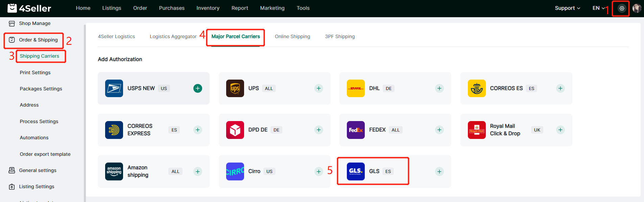Switch to Logistics Aggregator tab
This screenshot has width=644, height=202.
[x=173, y=36]
